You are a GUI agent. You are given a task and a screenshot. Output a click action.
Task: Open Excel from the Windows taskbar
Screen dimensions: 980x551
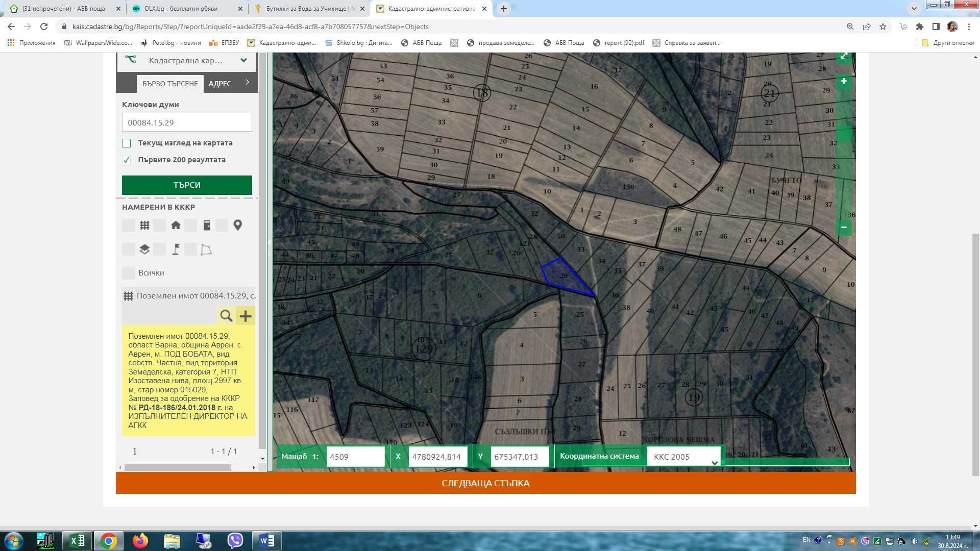point(77,540)
